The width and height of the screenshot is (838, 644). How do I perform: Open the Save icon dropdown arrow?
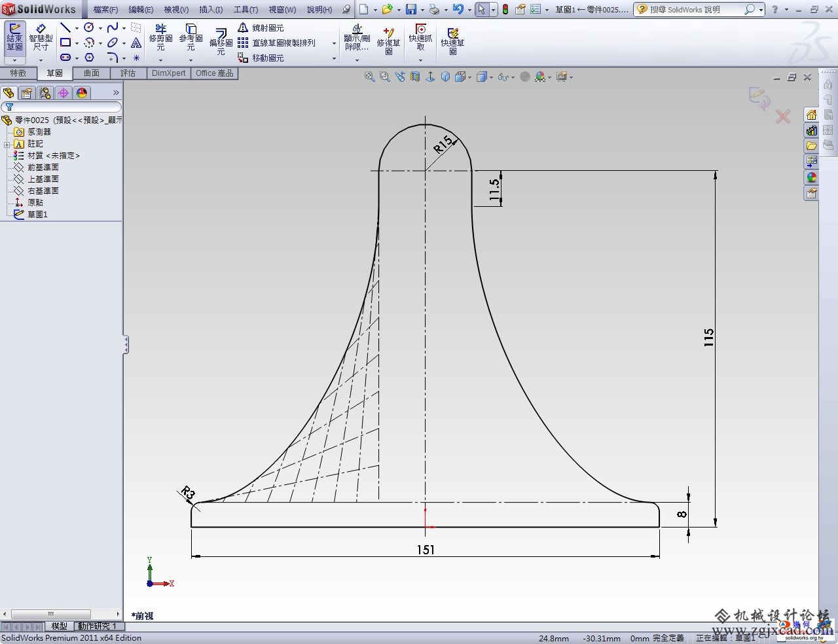[422, 10]
